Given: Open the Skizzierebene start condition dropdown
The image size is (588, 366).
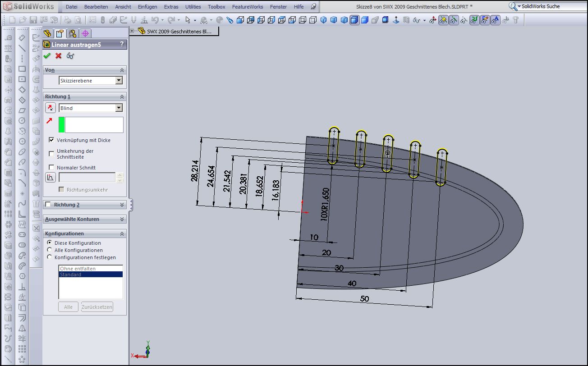Looking at the screenshot, I should tap(119, 81).
